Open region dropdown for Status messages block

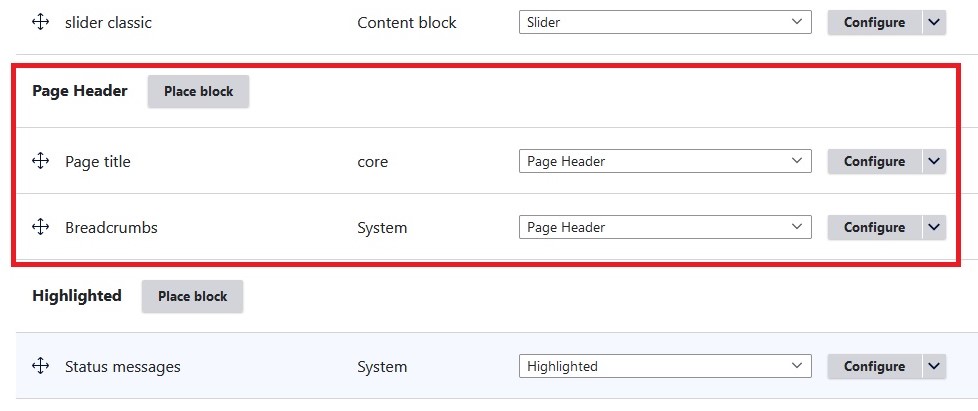tap(665, 366)
